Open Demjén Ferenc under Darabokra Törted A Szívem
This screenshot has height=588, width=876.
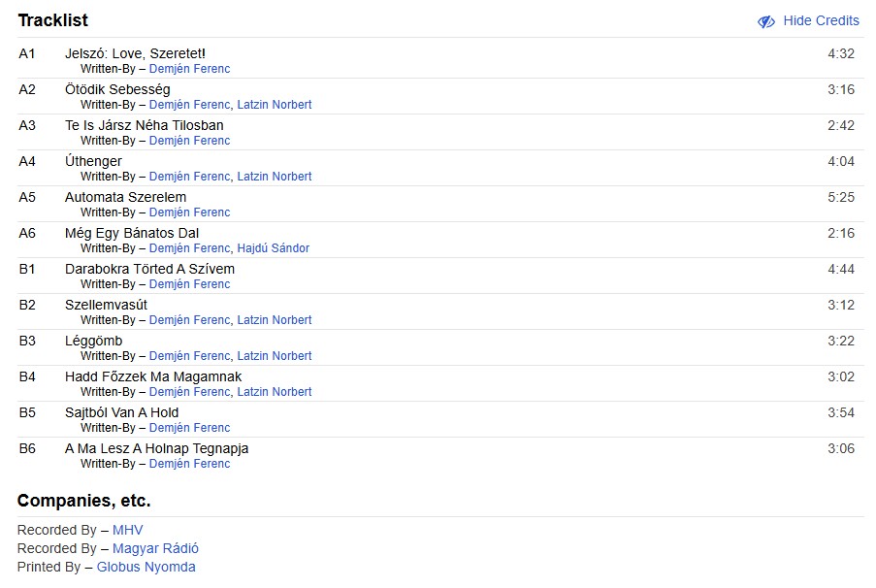pos(189,284)
